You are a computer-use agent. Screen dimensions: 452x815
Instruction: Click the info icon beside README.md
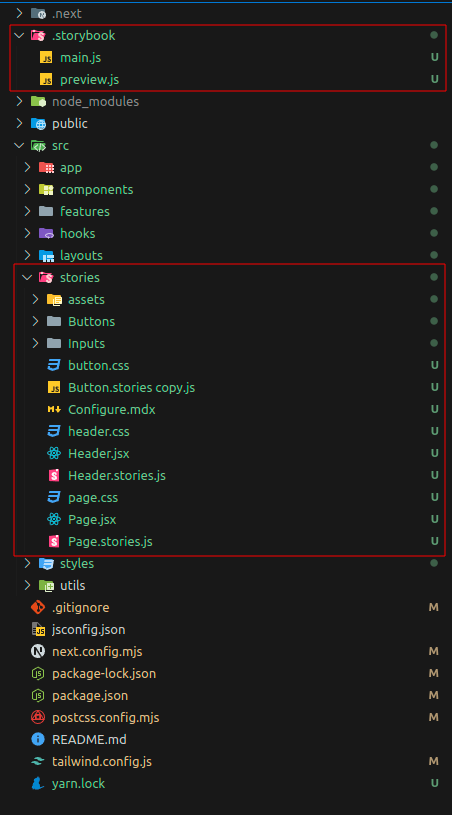point(38,739)
